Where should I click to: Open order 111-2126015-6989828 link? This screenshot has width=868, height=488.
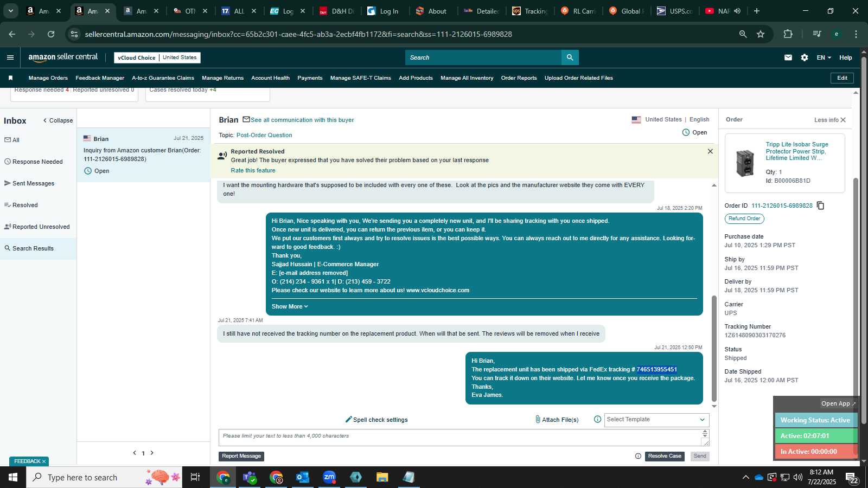tap(782, 206)
